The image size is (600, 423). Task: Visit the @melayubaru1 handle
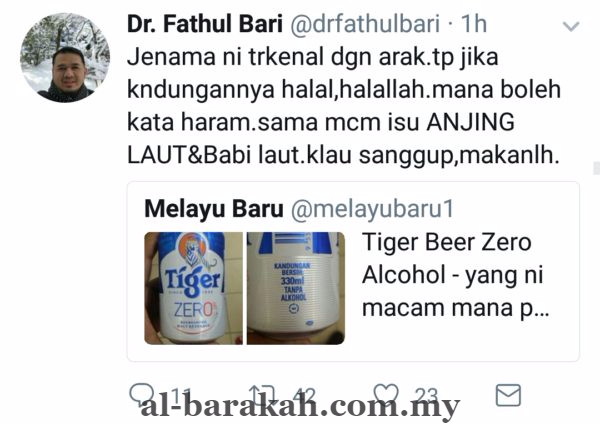[x=372, y=209]
